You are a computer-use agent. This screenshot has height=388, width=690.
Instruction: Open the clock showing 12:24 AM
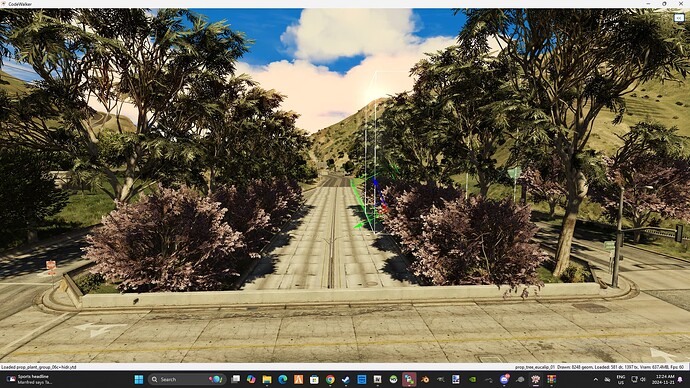[665, 379]
